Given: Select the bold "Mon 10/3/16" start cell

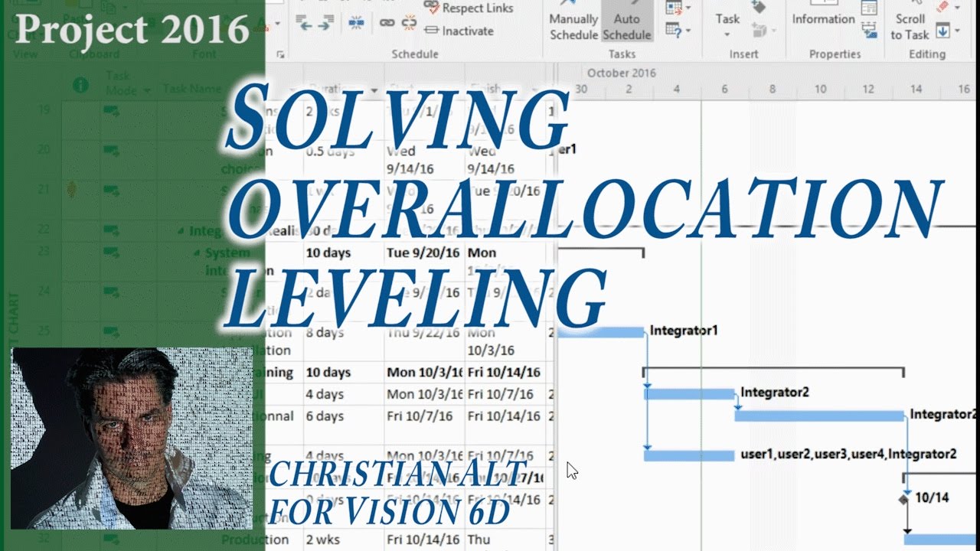Looking at the screenshot, I should (x=425, y=373).
